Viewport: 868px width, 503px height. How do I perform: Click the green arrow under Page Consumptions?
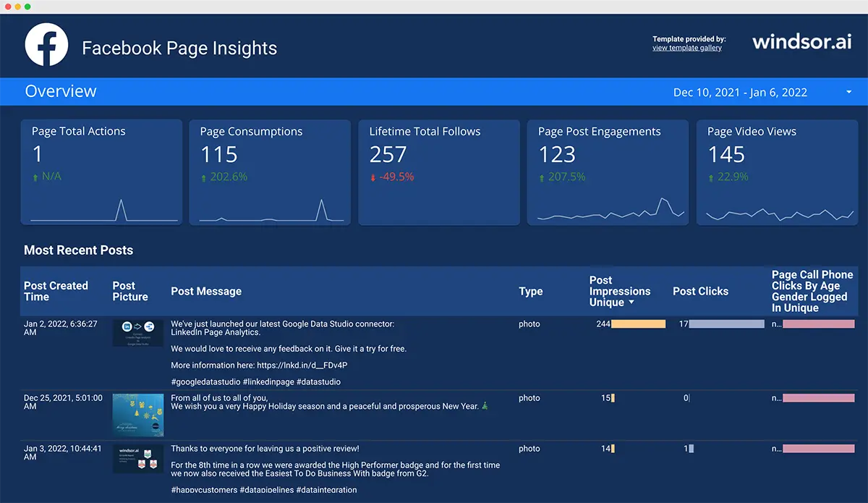pyautogui.click(x=204, y=177)
